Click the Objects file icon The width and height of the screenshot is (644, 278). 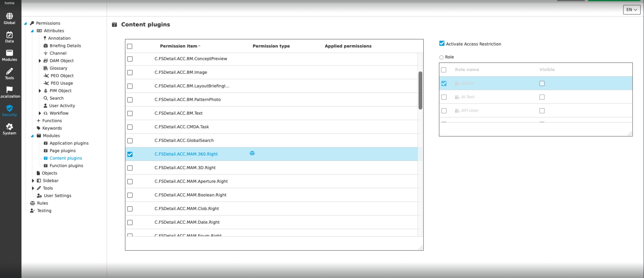pos(38,173)
